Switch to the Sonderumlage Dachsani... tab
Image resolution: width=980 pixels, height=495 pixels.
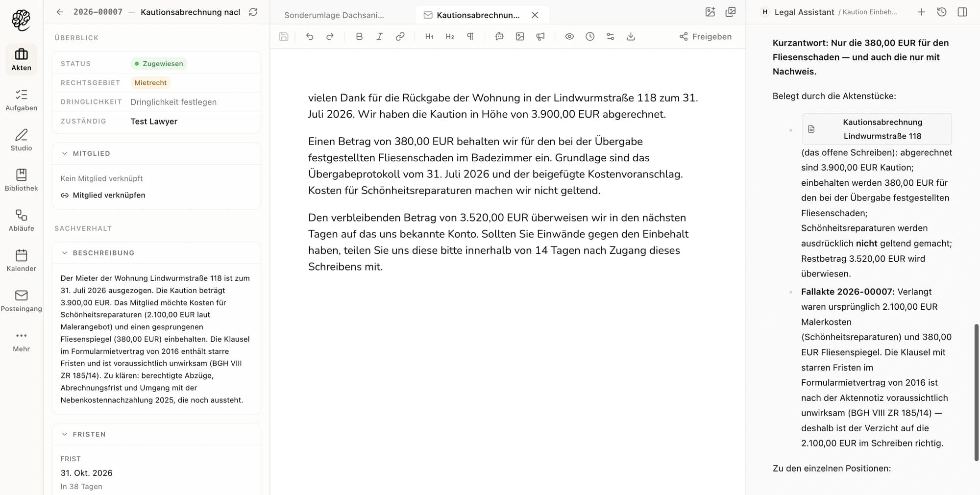click(x=334, y=15)
